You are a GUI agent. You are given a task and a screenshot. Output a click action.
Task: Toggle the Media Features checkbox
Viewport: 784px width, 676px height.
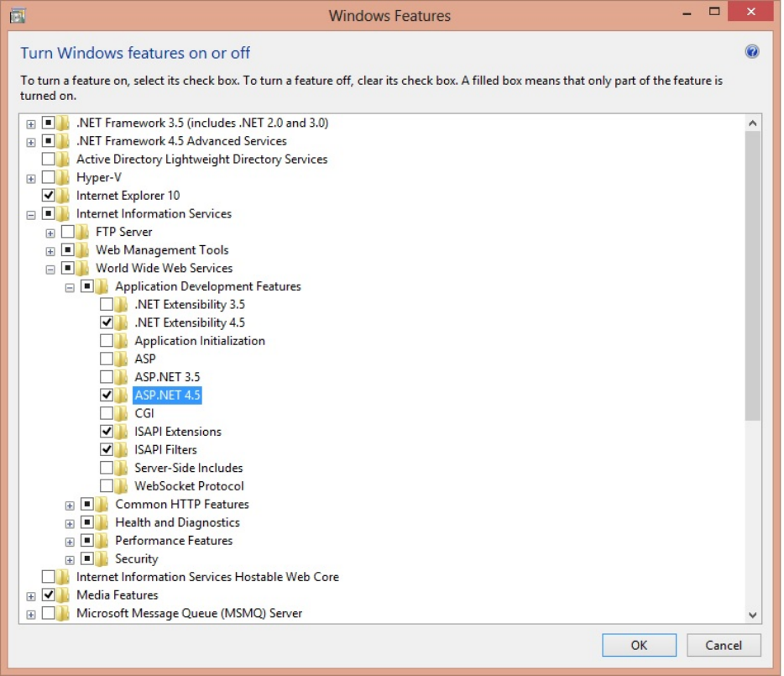pos(49,595)
